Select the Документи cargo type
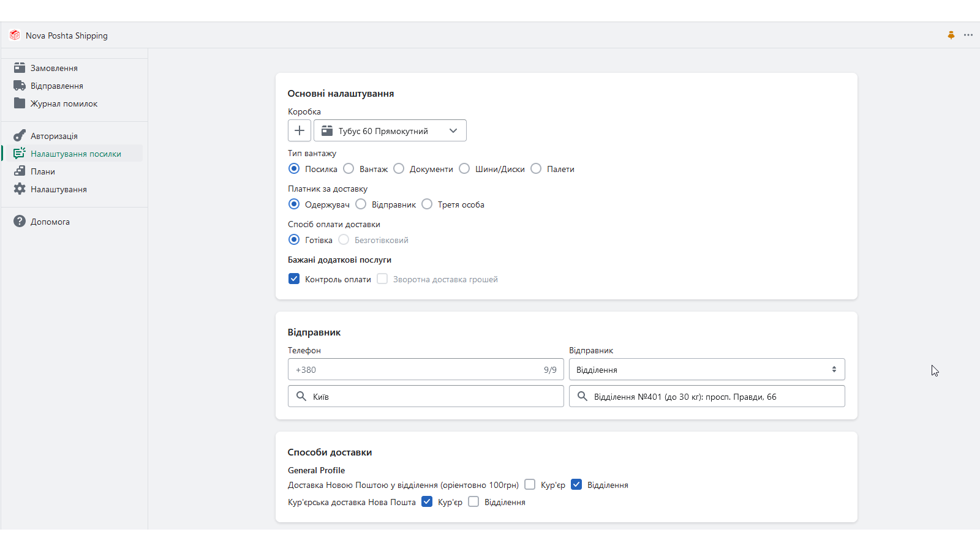Screen dimensions: 980x551 [x=399, y=168]
